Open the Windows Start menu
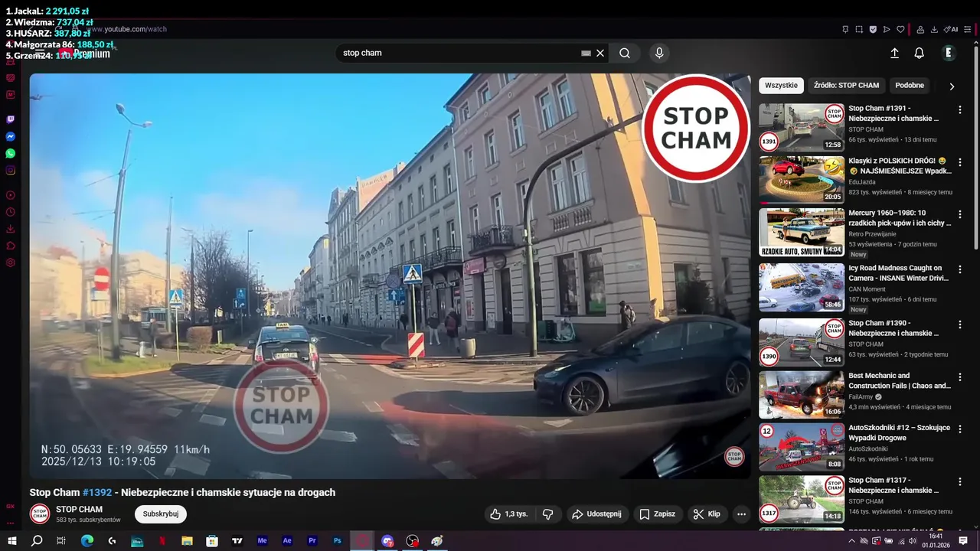The width and height of the screenshot is (980, 551). [x=12, y=541]
